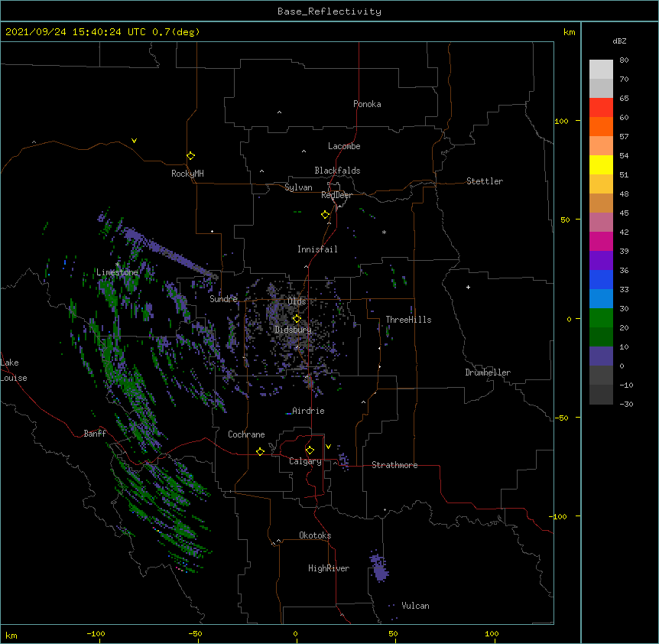Viewport: 659px width, 644px height.
Task: Click the yellow diamond marker above Calgary label
Action: 310,450
